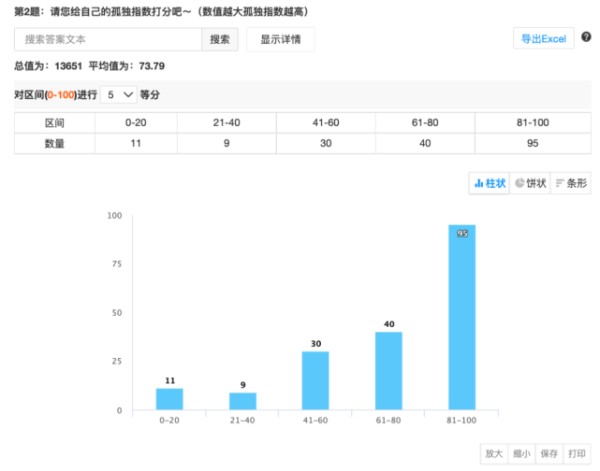This screenshot has width=600, height=471.
Task: Click the x-axis label 81-100
Action: point(461,420)
